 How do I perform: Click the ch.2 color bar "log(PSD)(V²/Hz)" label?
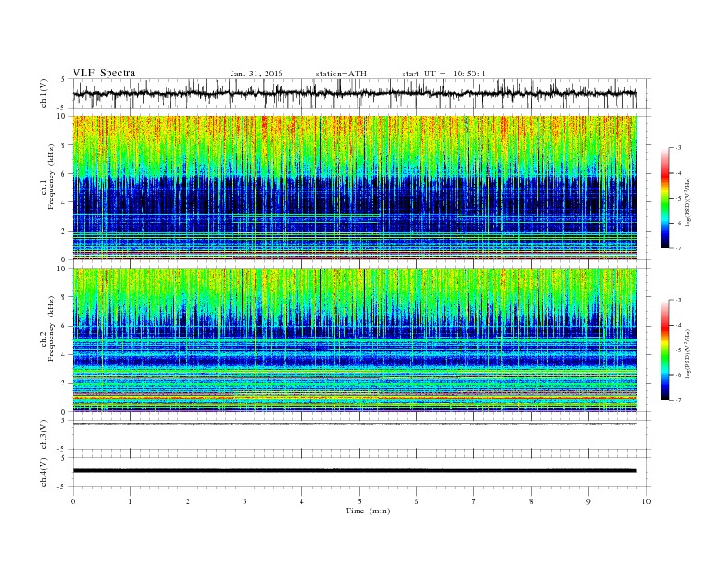point(688,353)
